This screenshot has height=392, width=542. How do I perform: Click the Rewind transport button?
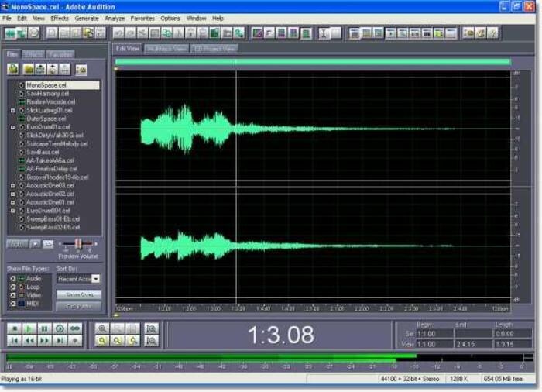pos(29,341)
